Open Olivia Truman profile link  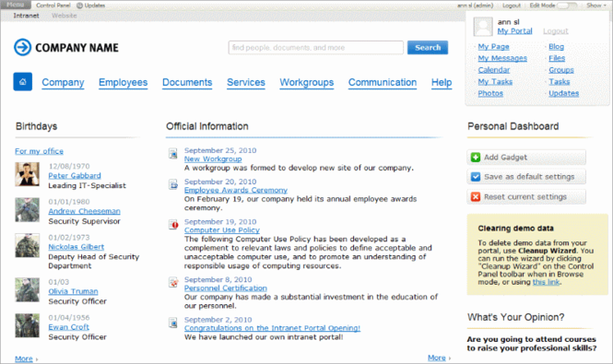[73, 291]
